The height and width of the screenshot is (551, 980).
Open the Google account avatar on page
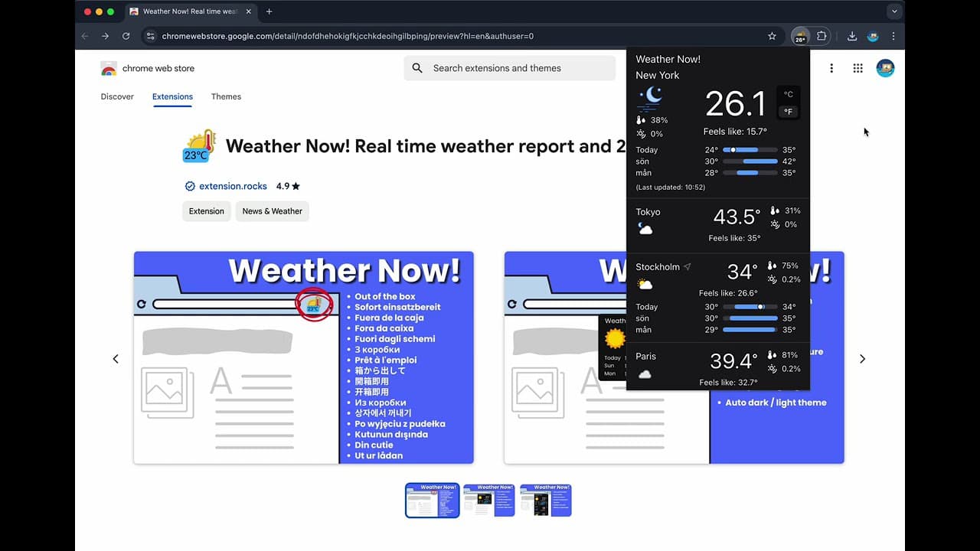[x=885, y=68]
